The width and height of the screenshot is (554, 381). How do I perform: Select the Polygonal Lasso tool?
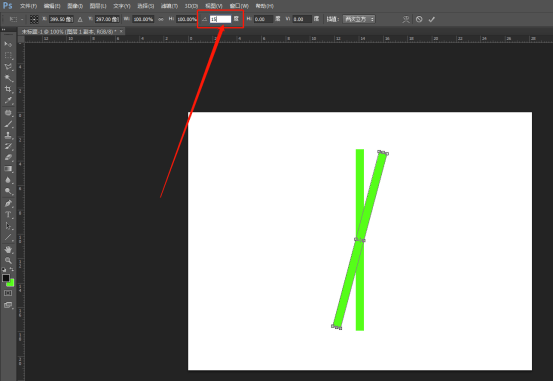click(8, 66)
